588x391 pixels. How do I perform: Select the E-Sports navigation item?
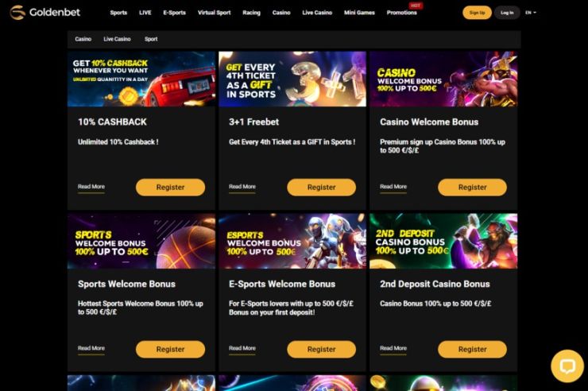click(x=174, y=13)
